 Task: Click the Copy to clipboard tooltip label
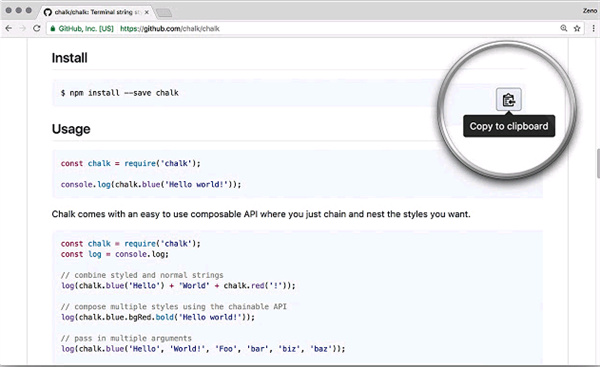(x=509, y=126)
